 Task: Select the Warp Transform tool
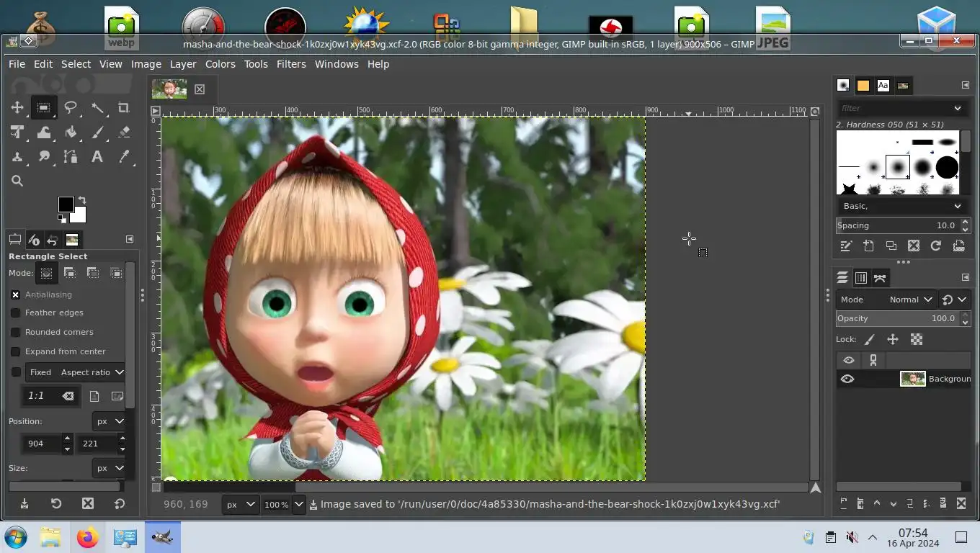coord(44,132)
